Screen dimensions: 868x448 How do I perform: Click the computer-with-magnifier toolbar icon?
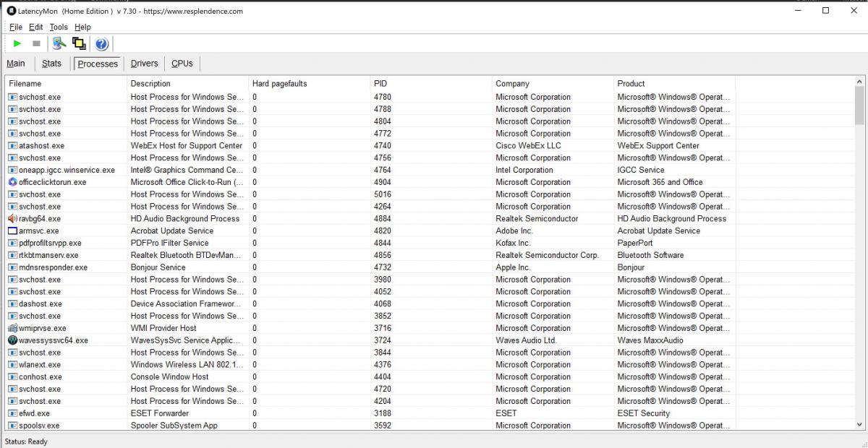pos(59,43)
